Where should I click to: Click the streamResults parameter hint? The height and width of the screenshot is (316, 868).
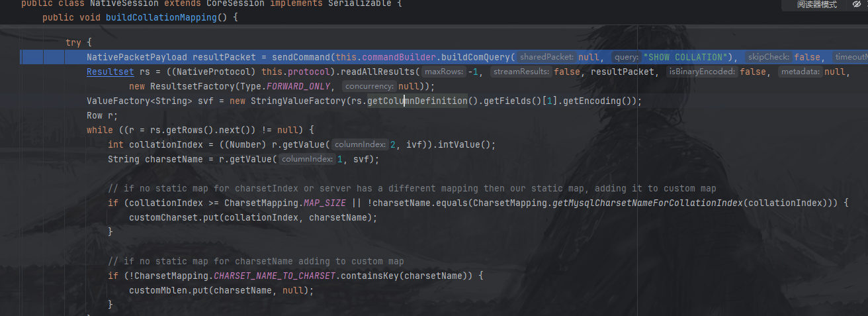pos(522,72)
